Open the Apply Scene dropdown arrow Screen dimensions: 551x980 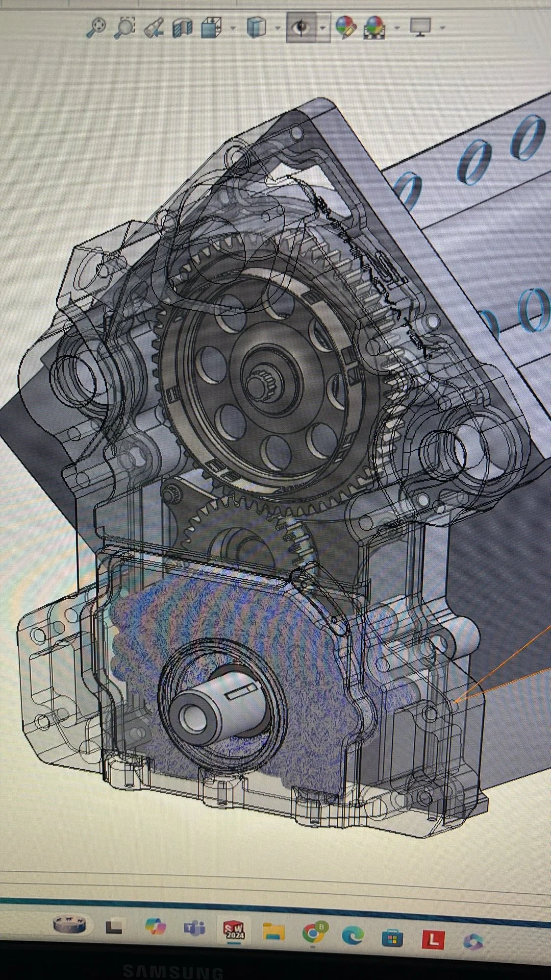[397, 28]
